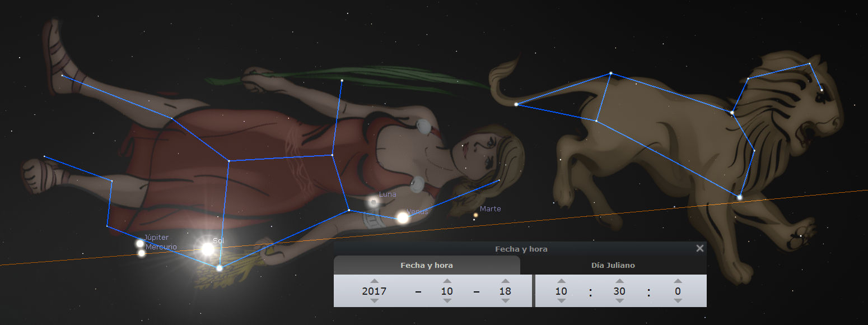Click the day field 18
The height and width of the screenshot is (325, 868).
point(506,291)
